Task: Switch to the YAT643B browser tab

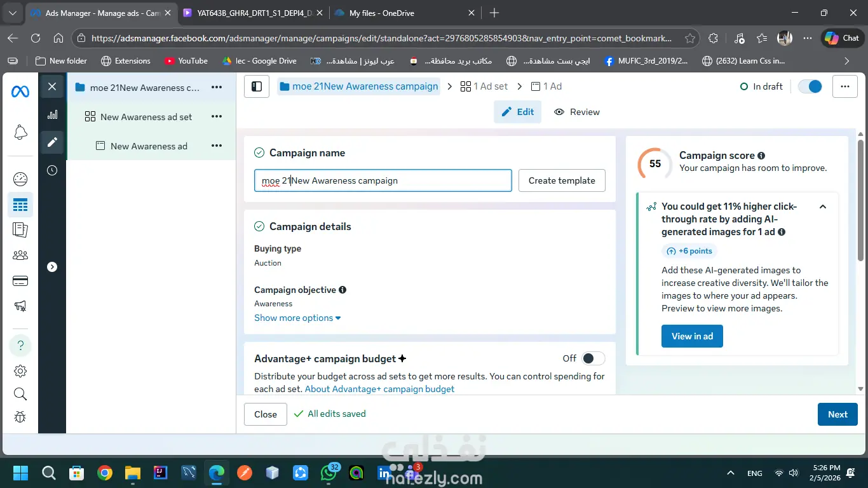Action: [252, 13]
